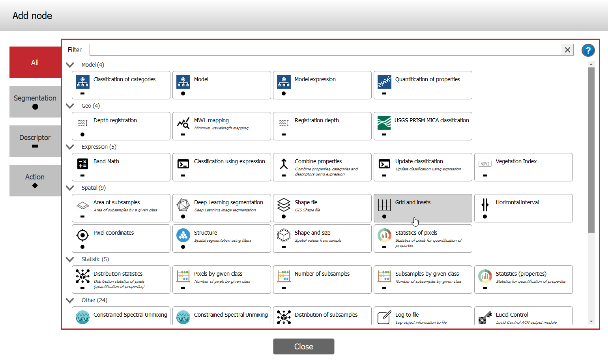Viewport: 608px width, 364px height.
Task: Click inside the Filter text field
Action: pos(325,50)
